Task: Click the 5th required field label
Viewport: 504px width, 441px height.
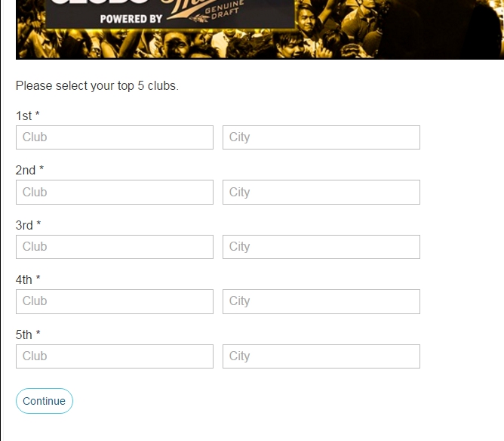Action: coord(28,335)
